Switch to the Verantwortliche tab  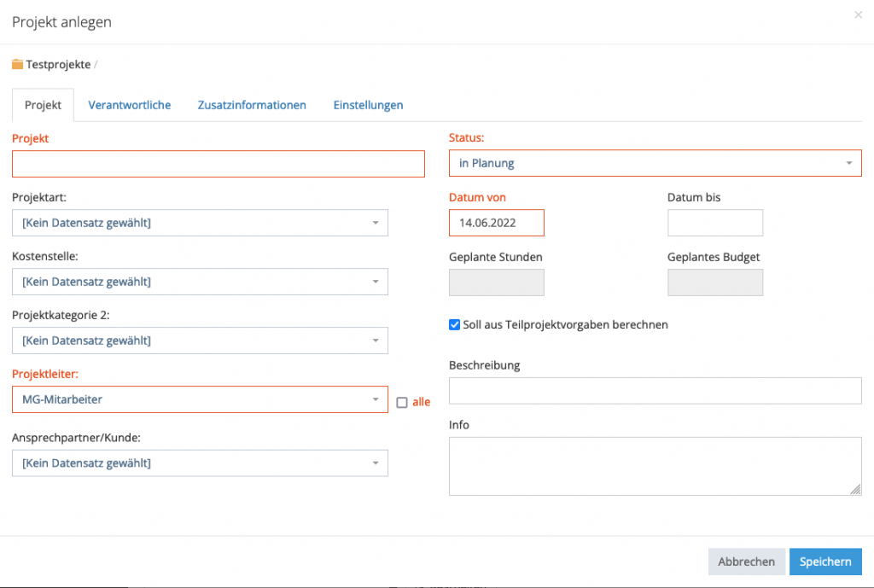click(x=130, y=105)
